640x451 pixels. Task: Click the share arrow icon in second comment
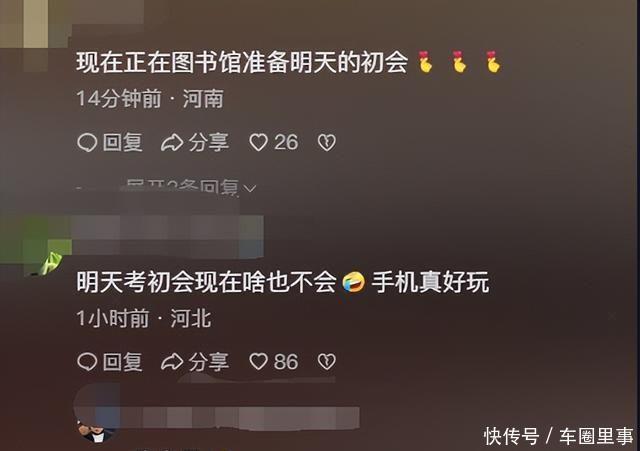point(172,362)
